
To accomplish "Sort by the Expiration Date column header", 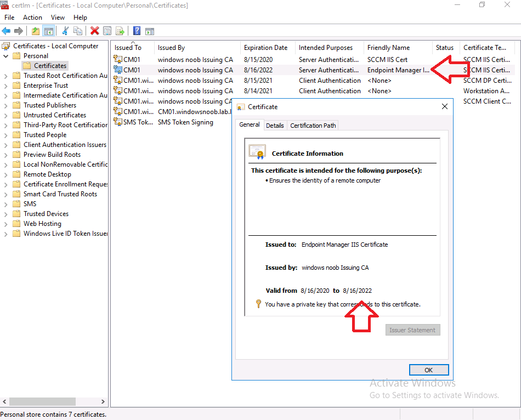I will (x=268, y=48).
